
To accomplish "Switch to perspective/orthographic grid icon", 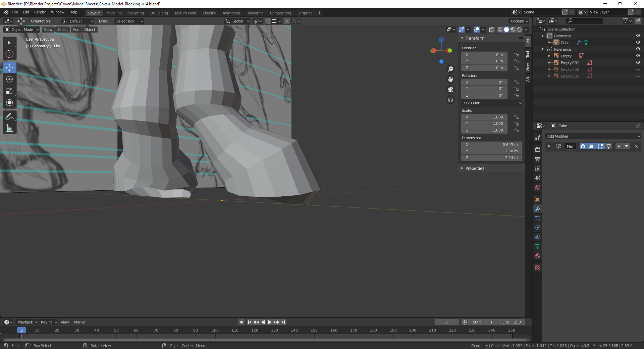I will [x=450, y=100].
